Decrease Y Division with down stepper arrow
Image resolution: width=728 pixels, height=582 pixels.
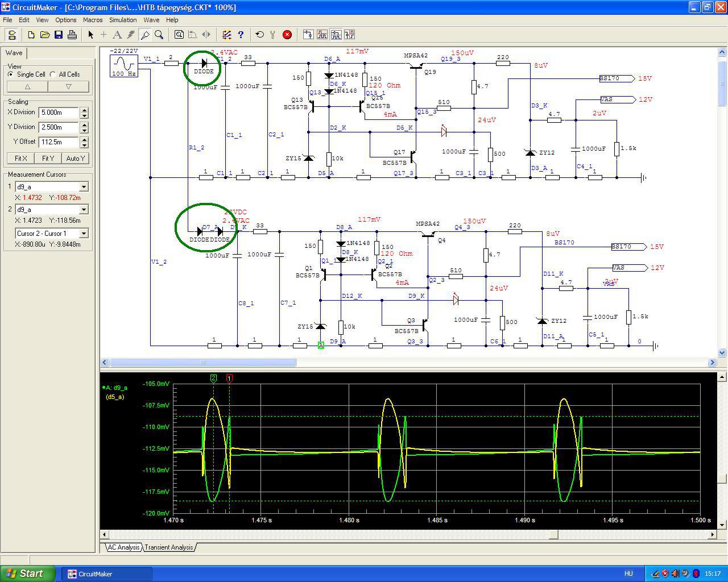coord(84,130)
